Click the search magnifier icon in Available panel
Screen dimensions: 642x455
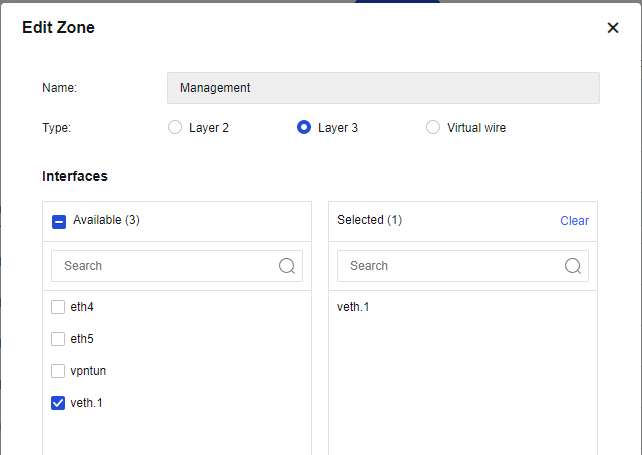(x=287, y=266)
